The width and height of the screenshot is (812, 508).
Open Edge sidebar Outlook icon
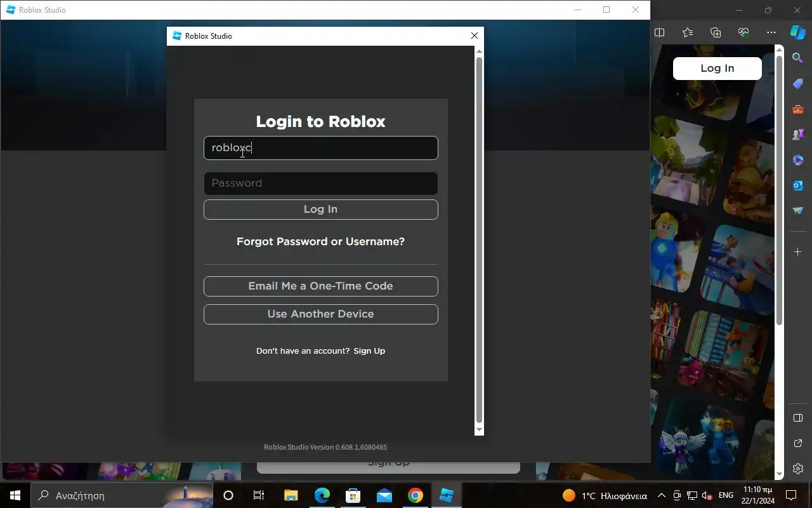click(798, 185)
